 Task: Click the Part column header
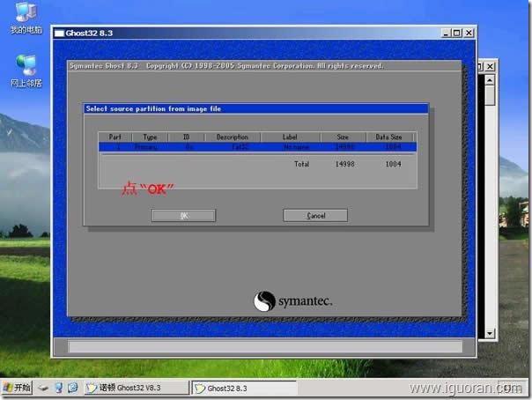click(115, 137)
